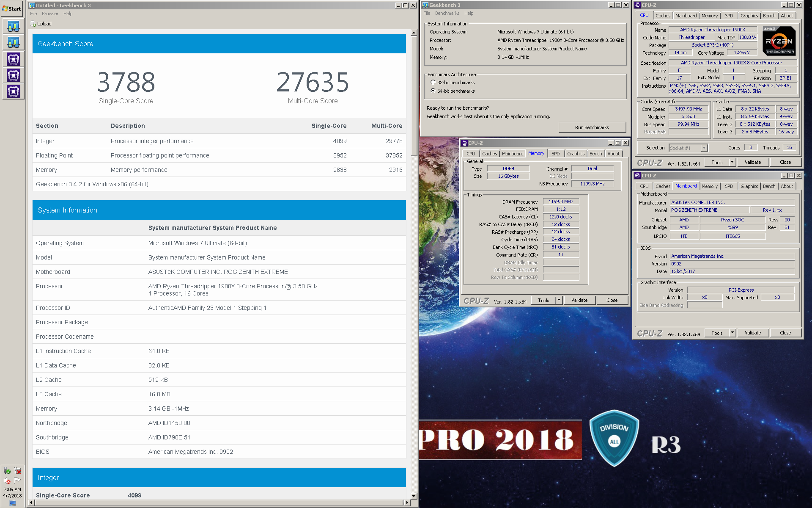Click the ROG ZENITH EXTREME model field
Viewport: 812px width, 508px height.
click(710, 210)
